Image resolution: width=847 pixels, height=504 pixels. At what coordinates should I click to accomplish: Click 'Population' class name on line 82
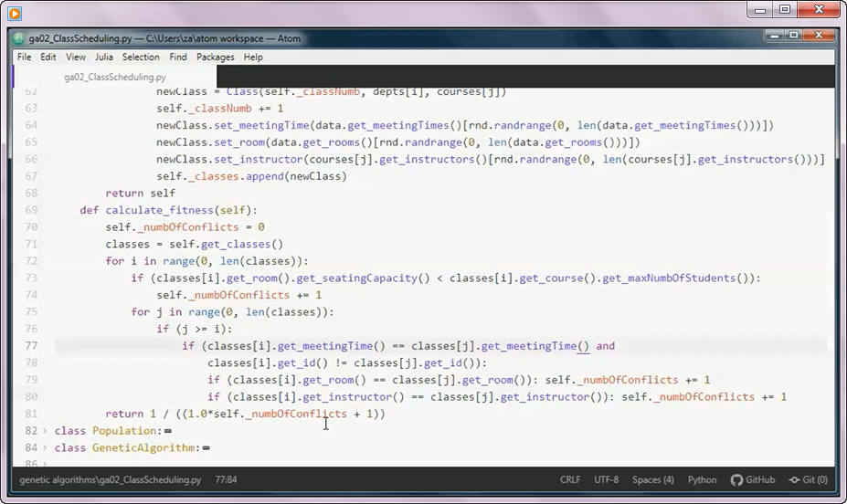(x=124, y=431)
